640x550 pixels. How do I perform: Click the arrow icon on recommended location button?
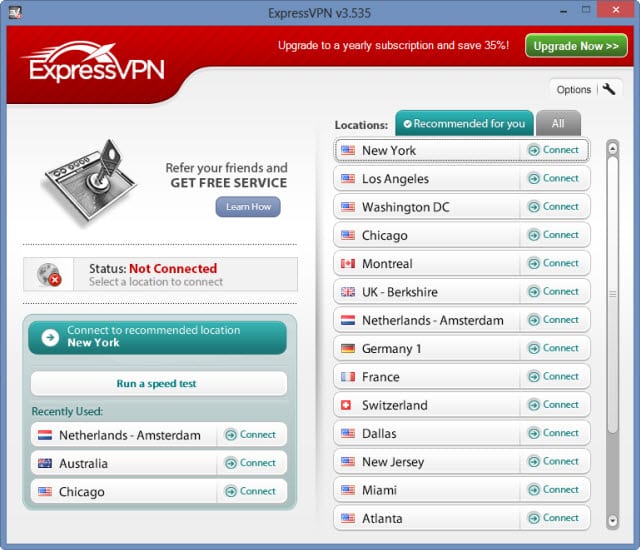pyautogui.click(x=50, y=337)
